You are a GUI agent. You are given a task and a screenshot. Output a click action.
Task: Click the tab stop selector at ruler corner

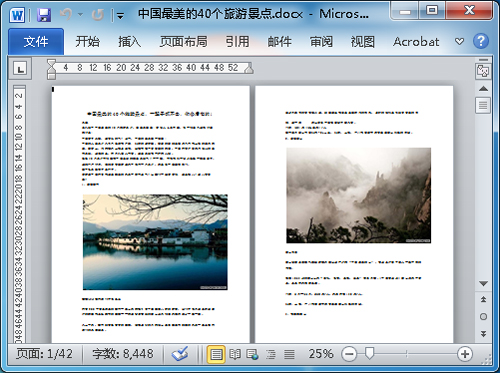(x=20, y=69)
